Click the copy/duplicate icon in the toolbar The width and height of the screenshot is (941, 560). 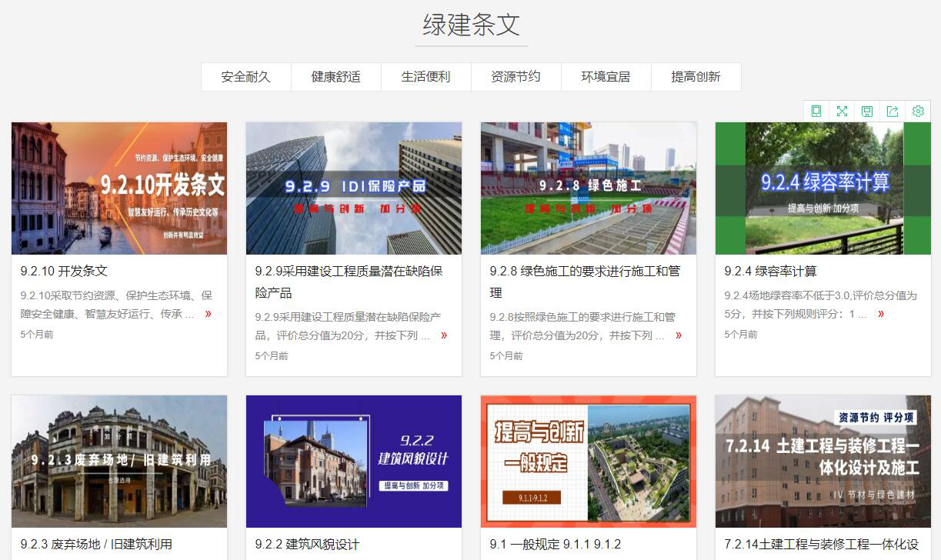[x=816, y=111]
